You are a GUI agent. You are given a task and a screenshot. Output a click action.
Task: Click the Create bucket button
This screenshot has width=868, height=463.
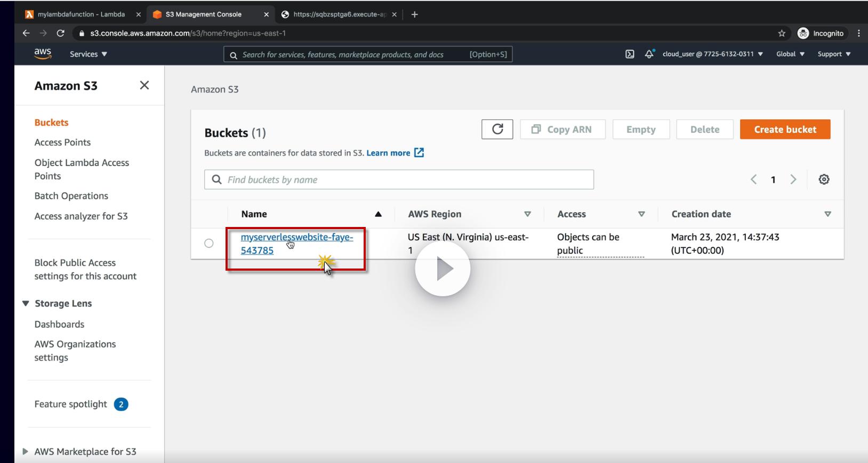pyautogui.click(x=785, y=129)
